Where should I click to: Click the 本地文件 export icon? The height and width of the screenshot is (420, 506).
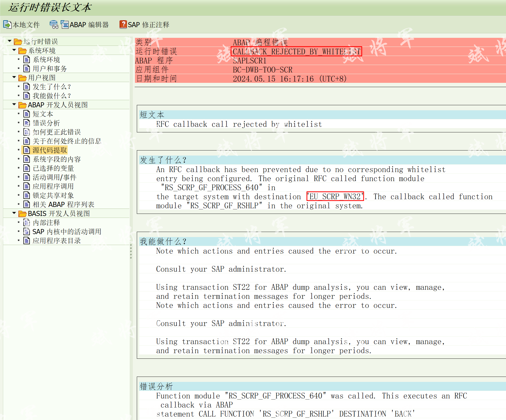point(7,25)
